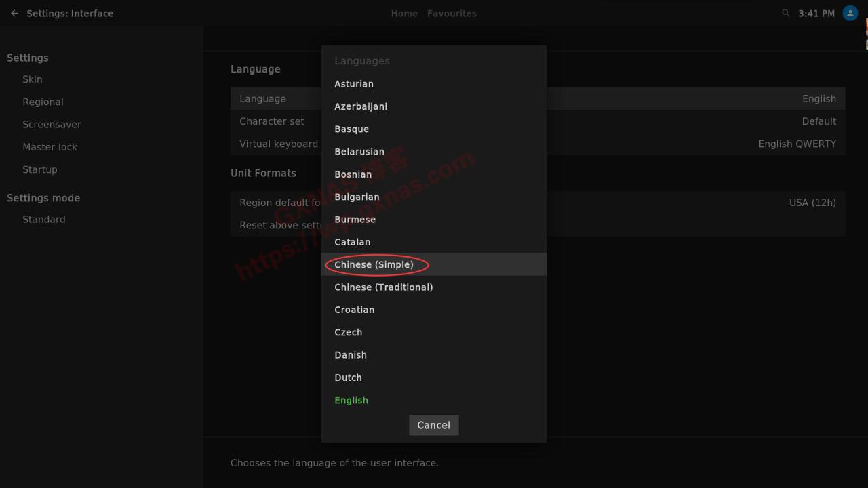Image resolution: width=868 pixels, height=488 pixels.
Task: Click the 3:41 PM clock
Action: pyautogui.click(x=816, y=14)
